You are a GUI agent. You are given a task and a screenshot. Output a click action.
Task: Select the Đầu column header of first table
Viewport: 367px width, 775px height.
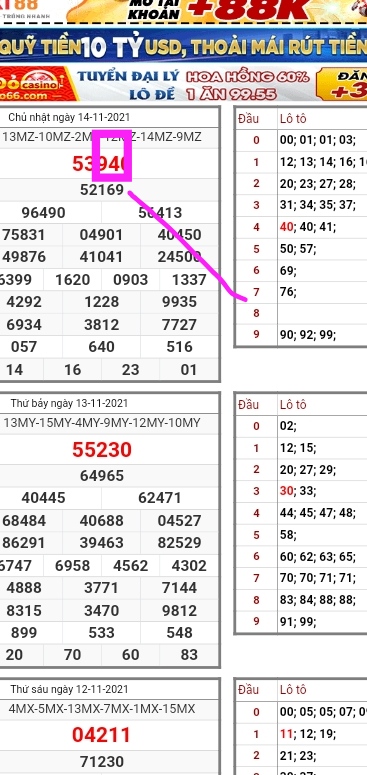tap(248, 119)
